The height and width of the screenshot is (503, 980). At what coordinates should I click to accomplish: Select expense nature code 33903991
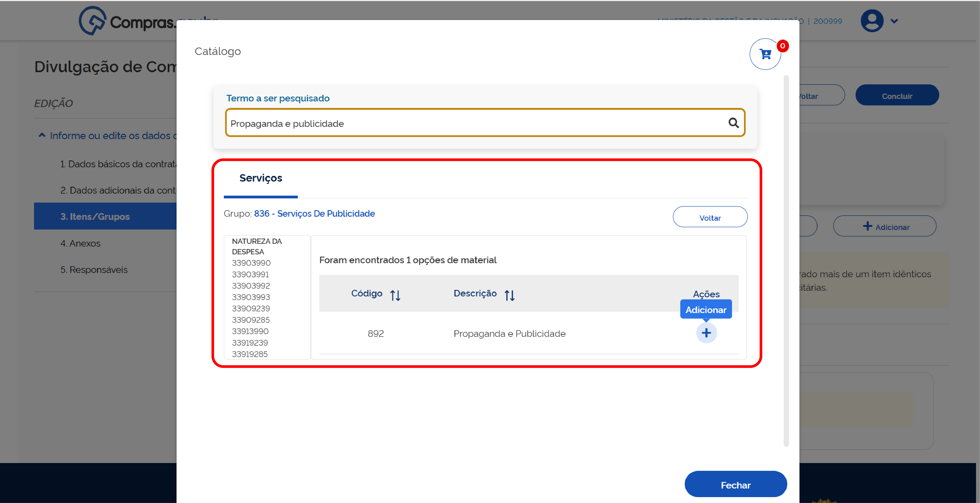pos(250,275)
